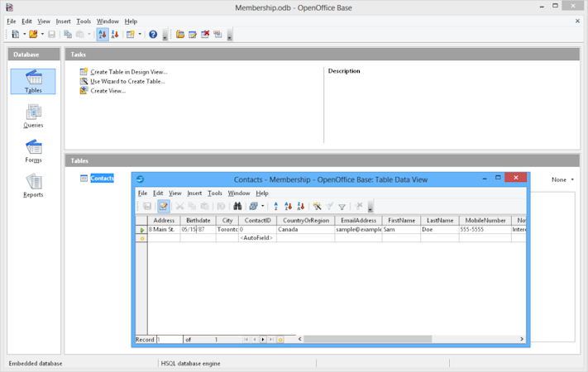Open toolbar options arrow after Rename icon
The height and width of the screenshot is (372, 588).
click(x=230, y=35)
